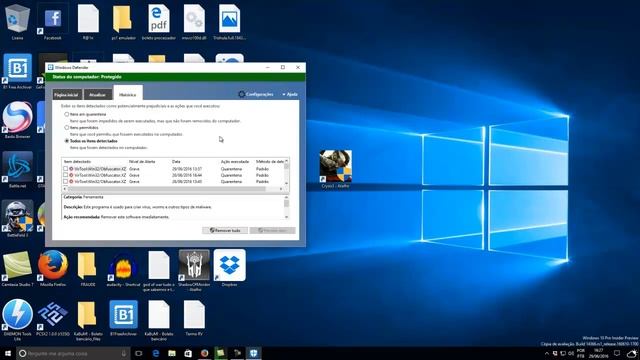The width and height of the screenshot is (640, 360).
Task: Check the first Obfuscator.XZ item dated 13:57
Action: pos(65,169)
